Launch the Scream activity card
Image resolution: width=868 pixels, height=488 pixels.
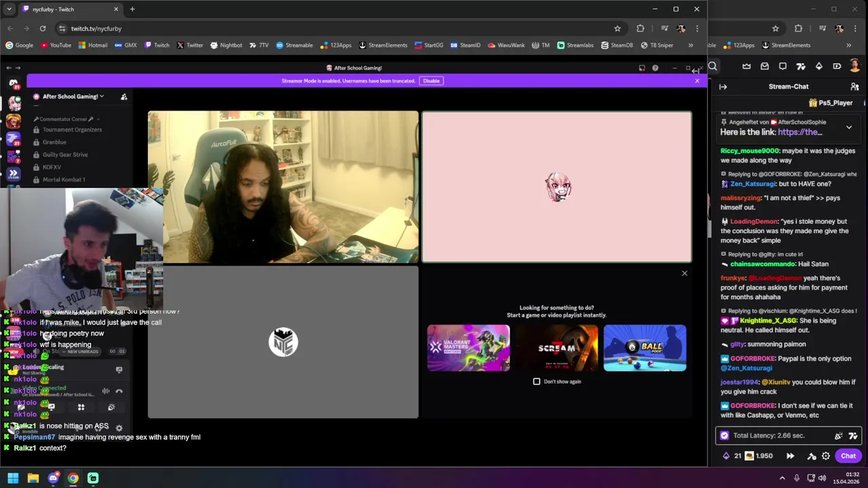pos(557,348)
